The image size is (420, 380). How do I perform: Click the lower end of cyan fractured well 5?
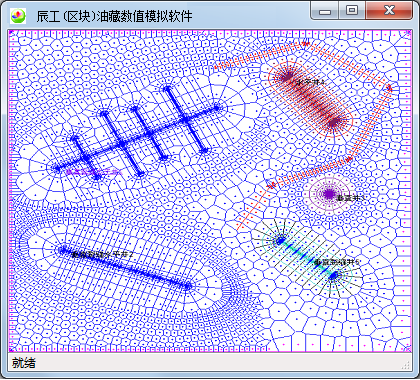tap(334, 275)
